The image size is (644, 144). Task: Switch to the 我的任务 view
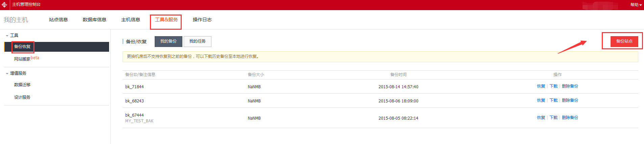[197, 41]
